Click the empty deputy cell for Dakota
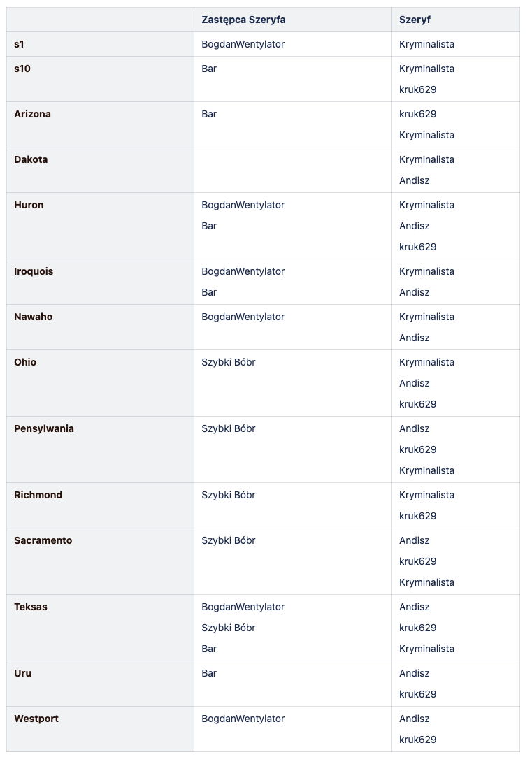Screen dimensions: 532x757 pos(292,170)
